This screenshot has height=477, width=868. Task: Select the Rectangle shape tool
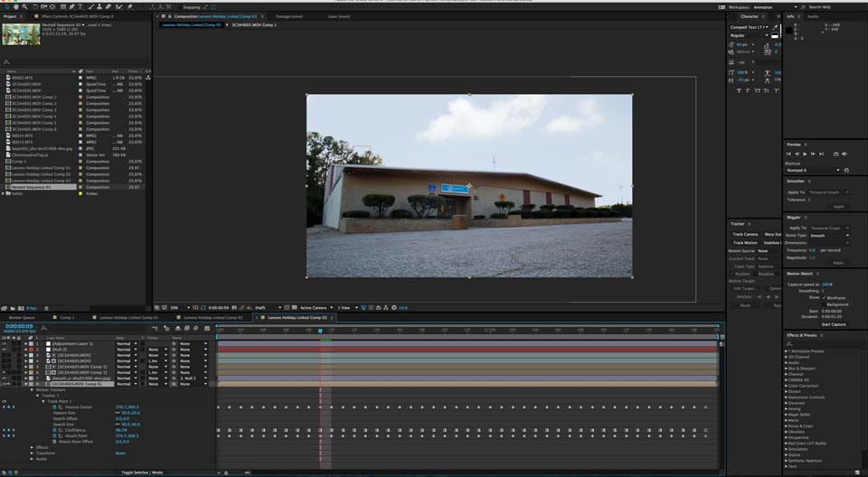click(x=62, y=6)
